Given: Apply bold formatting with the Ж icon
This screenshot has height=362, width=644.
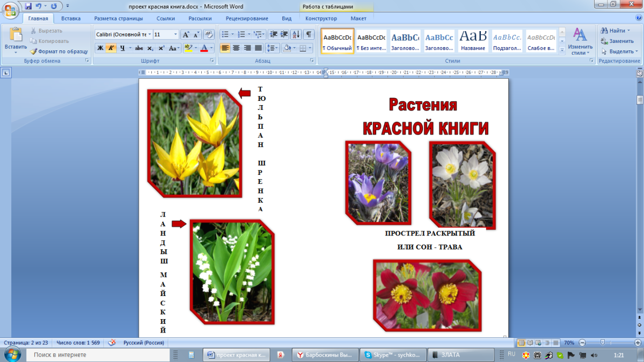Looking at the screenshot, I should [100, 48].
